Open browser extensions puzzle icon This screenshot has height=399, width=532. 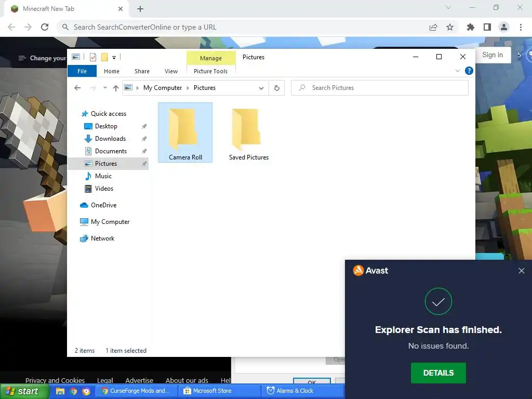[470, 27]
